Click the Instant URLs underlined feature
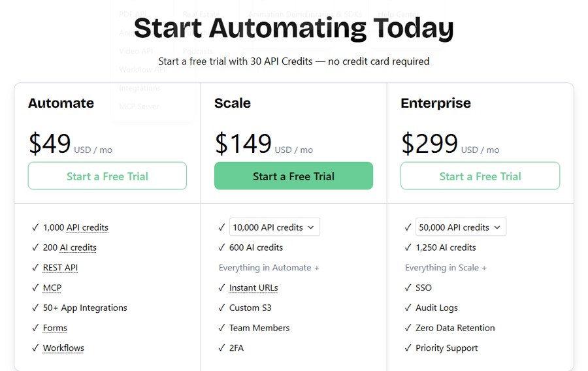Viewport: 588px width, 371px height. (x=253, y=288)
